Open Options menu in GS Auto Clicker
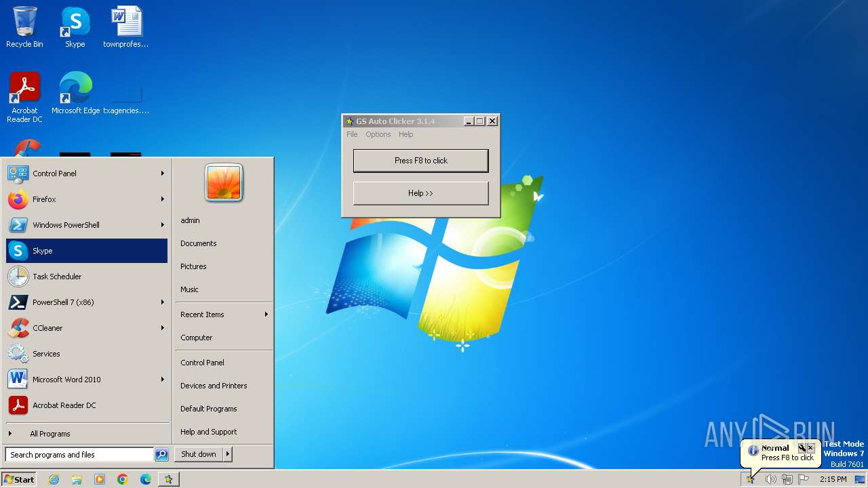868x488 pixels. click(x=378, y=134)
